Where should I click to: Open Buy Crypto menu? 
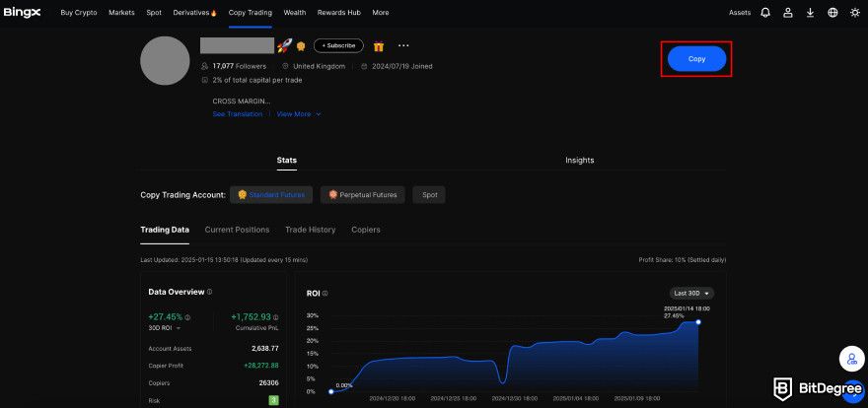point(79,12)
